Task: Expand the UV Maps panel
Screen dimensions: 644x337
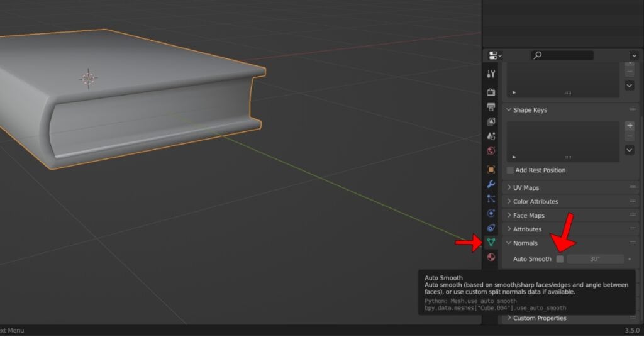Action: [526, 187]
